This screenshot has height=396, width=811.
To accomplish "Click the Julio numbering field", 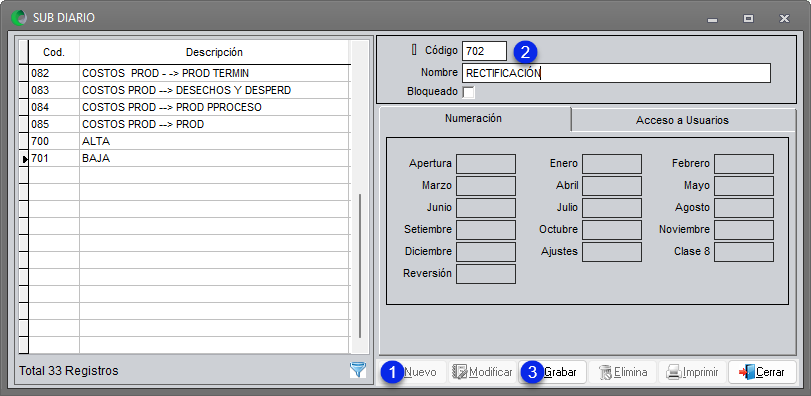I will tap(612, 208).
